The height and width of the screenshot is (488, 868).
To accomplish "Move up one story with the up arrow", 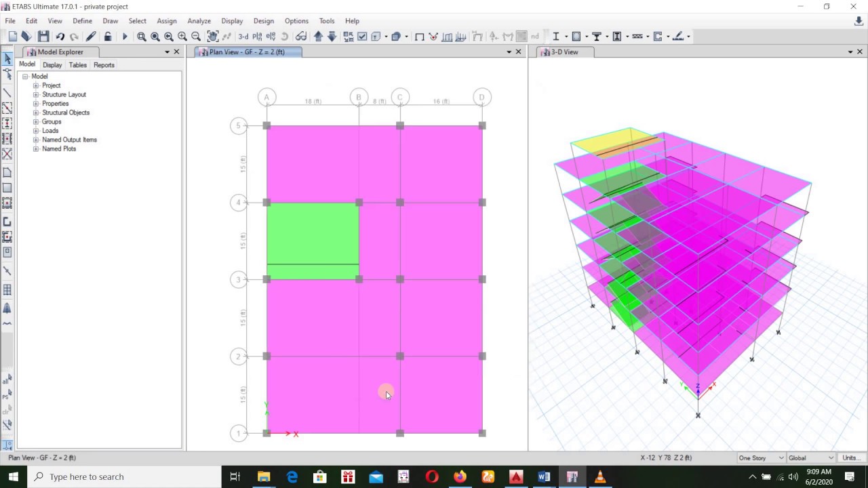I will (x=318, y=37).
